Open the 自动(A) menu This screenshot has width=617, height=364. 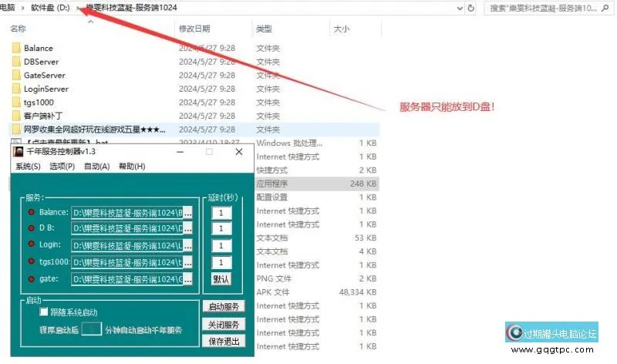(97, 167)
